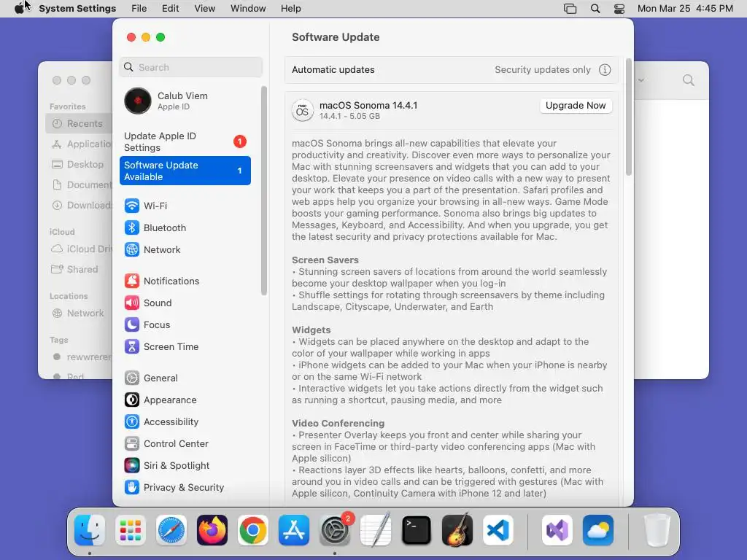
Task: Open the Help menu
Action: coord(290,9)
